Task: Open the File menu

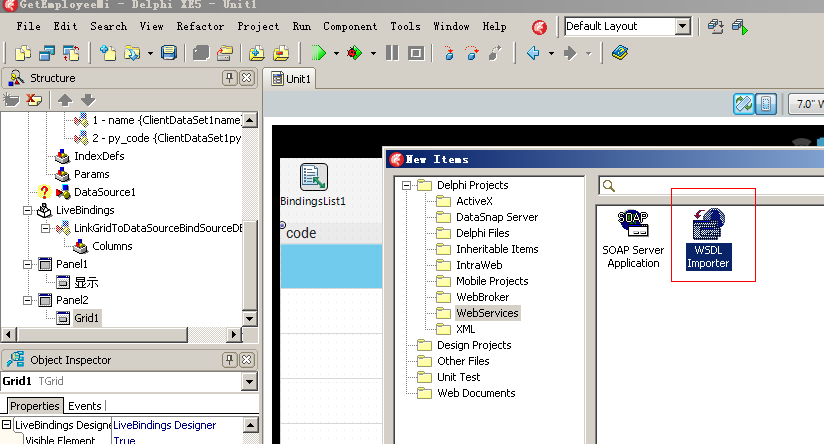Action: tap(28, 26)
